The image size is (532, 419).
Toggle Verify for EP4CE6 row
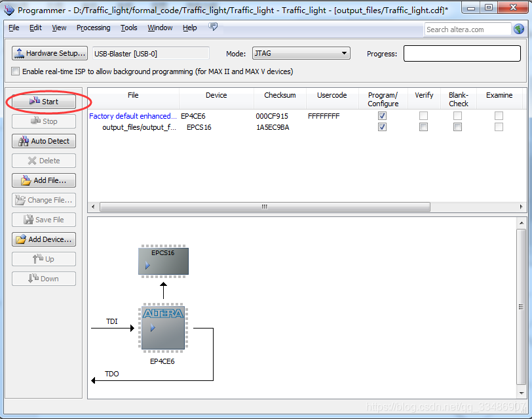(x=423, y=116)
